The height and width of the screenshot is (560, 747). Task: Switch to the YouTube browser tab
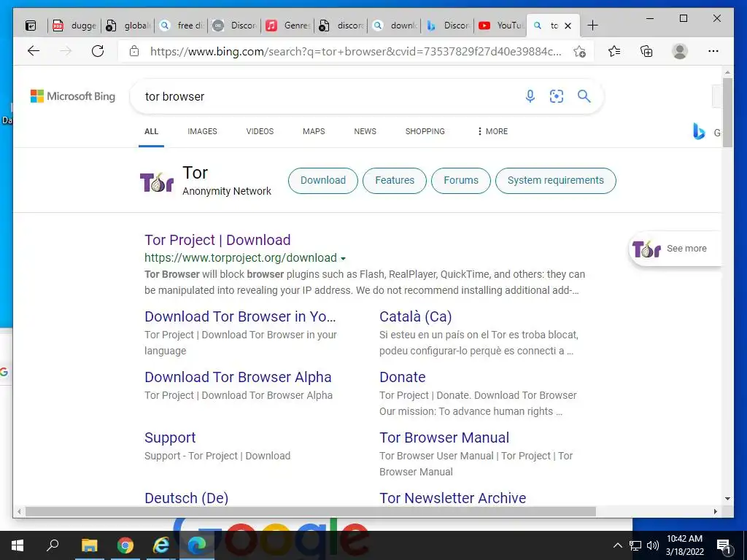click(x=500, y=26)
